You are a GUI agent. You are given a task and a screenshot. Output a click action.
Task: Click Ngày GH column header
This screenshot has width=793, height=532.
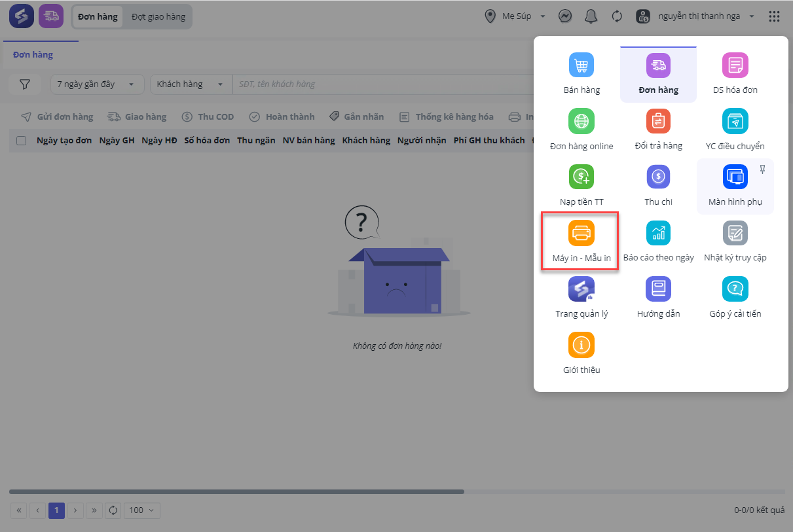(x=117, y=140)
